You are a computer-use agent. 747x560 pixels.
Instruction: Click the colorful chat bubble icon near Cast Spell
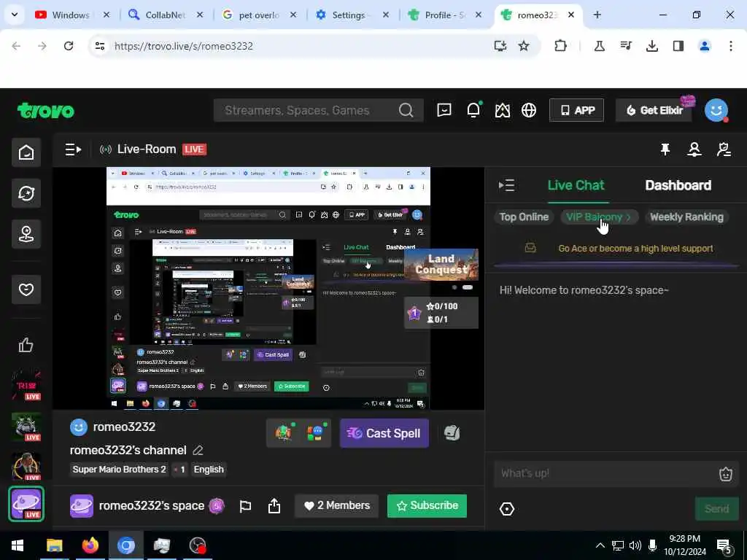pyautogui.click(x=315, y=433)
